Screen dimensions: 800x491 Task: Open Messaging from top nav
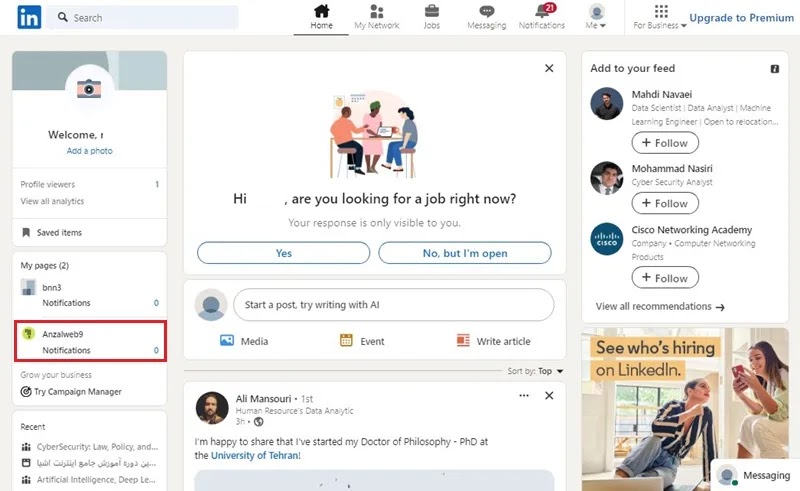[x=487, y=17]
